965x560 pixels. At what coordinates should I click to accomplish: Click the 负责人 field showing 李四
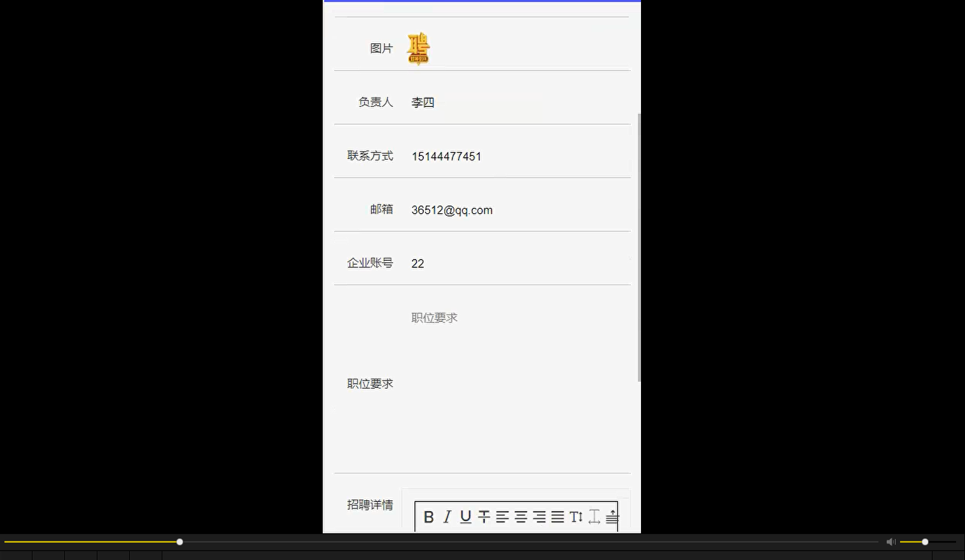click(x=423, y=102)
